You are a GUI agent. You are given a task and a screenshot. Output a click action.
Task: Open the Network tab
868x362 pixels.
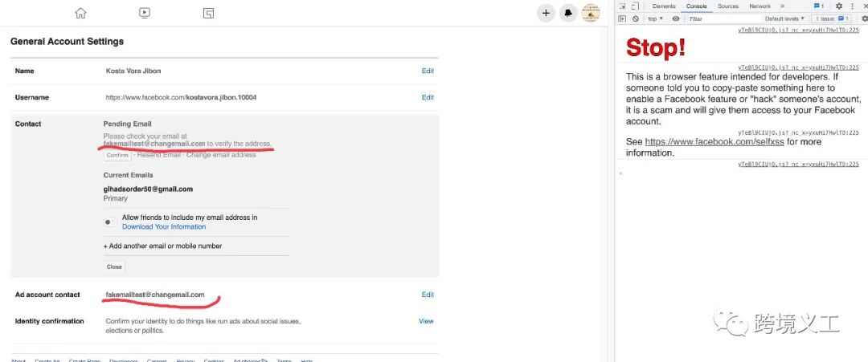tap(760, 6)
